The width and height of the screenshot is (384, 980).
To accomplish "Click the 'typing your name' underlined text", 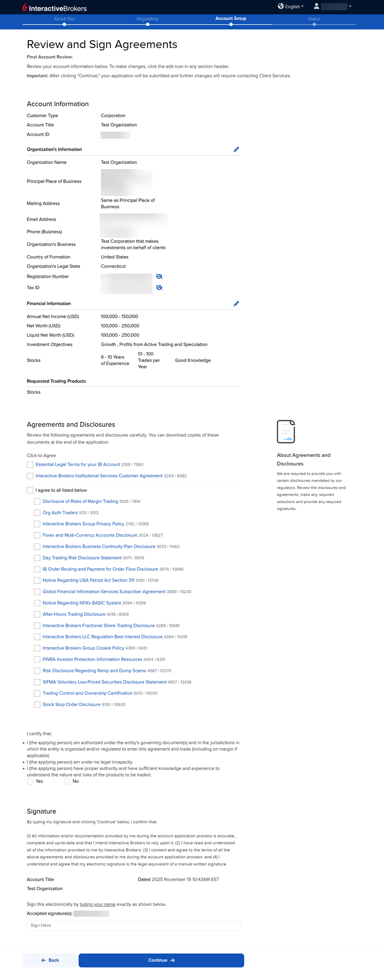I will 98,904.
